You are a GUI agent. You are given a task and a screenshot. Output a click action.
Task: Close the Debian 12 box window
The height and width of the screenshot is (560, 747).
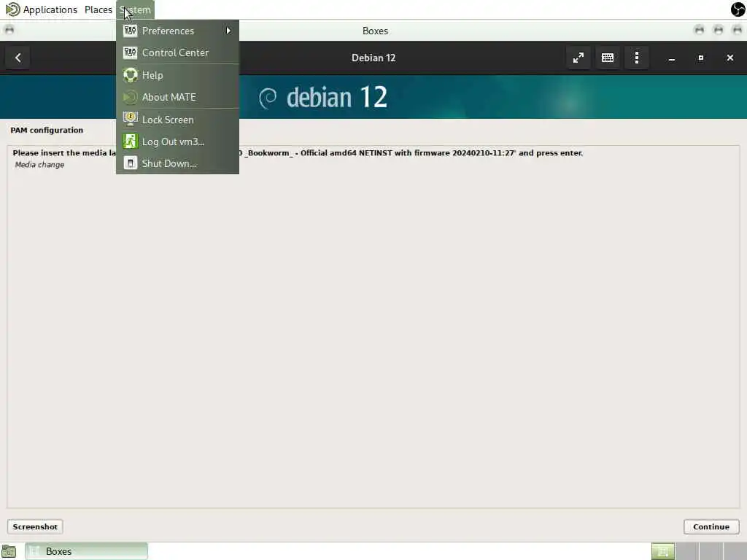click(x=729, y=58)
